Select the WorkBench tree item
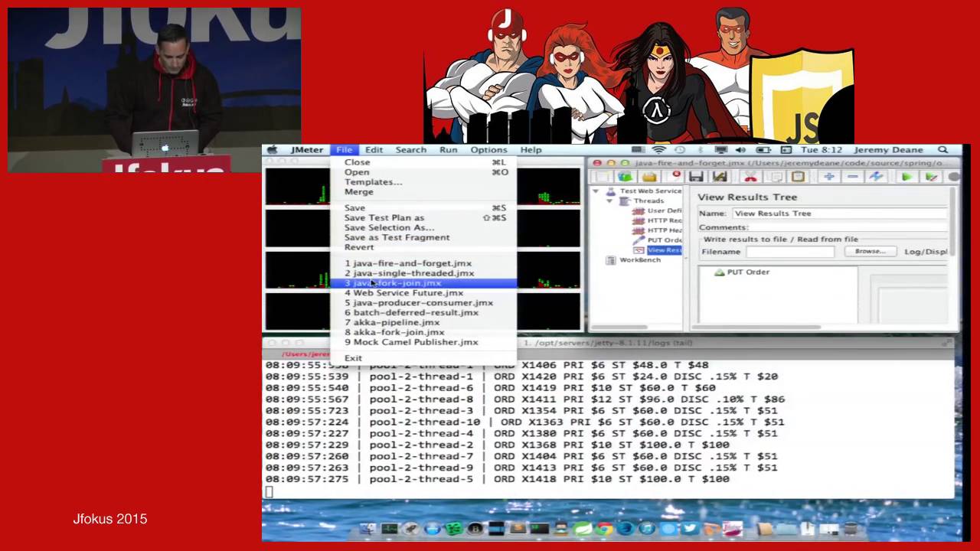The width and height of the screenshot is (980, 551). (634, 260)
